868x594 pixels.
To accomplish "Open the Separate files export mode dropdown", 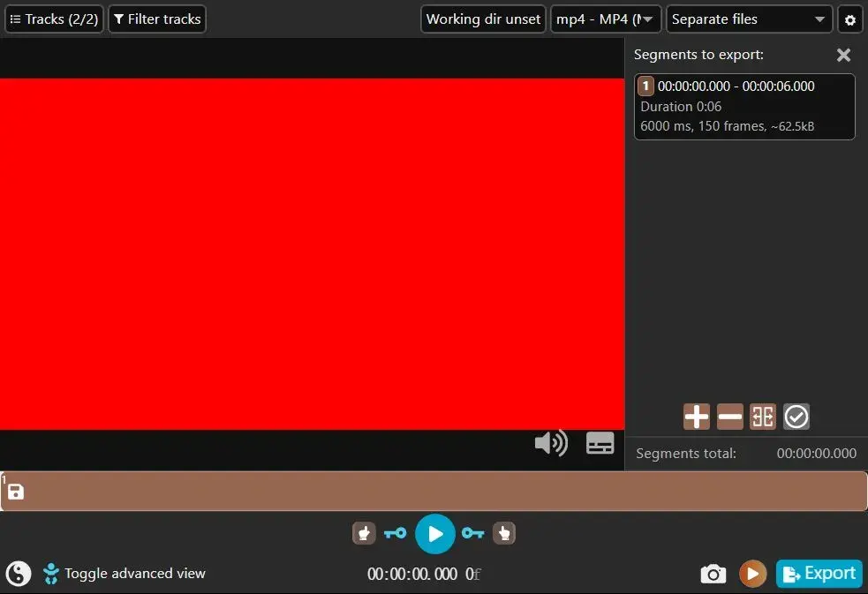I will click(749, 19).
